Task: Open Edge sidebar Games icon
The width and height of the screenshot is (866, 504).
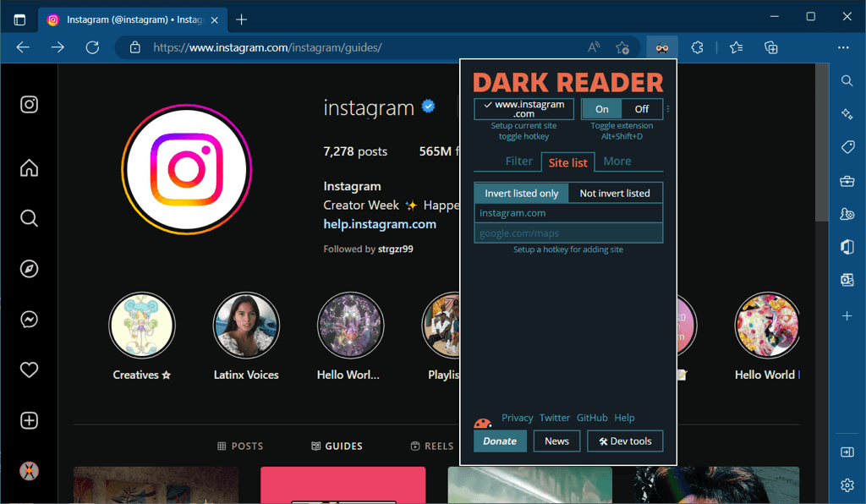Action: point(847,214)
